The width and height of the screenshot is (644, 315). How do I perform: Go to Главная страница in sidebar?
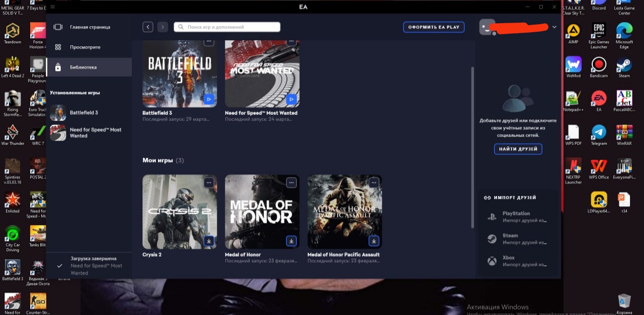point(89,27)
